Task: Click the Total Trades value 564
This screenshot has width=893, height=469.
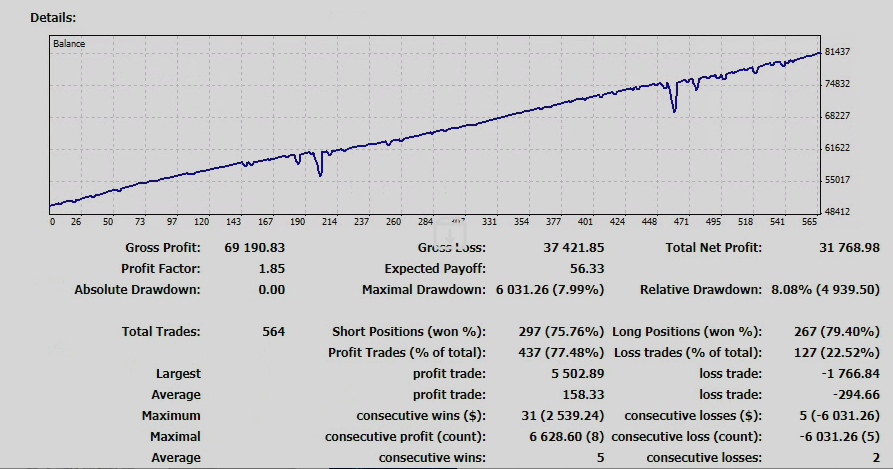Action: tap(273, 332)
